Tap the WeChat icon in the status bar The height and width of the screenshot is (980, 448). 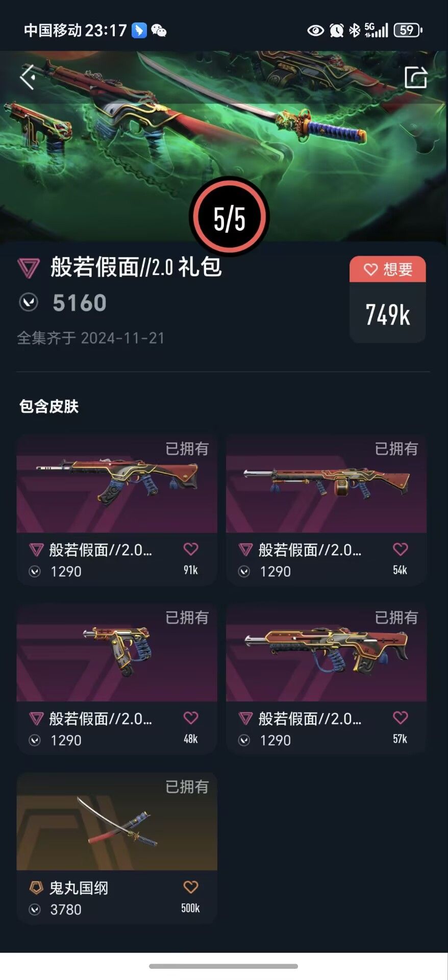pyautogui.click(x=159, y=31)
